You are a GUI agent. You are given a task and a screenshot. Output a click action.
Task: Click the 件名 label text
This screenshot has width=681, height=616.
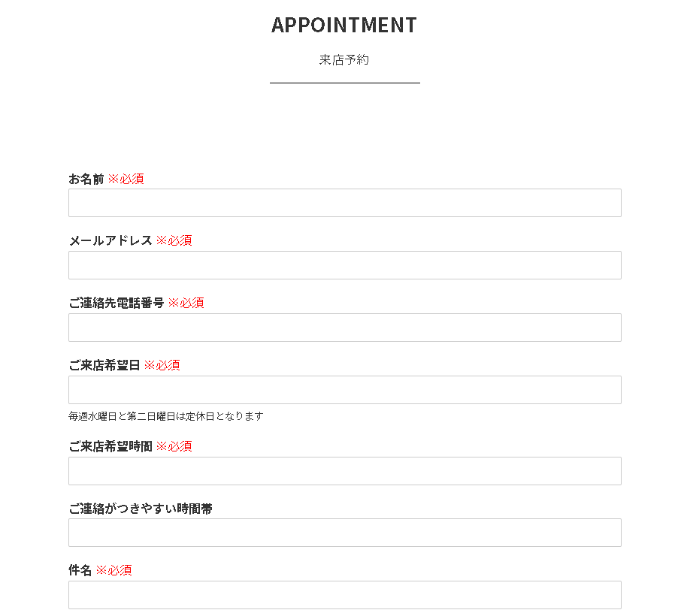[x=80, y=570]
